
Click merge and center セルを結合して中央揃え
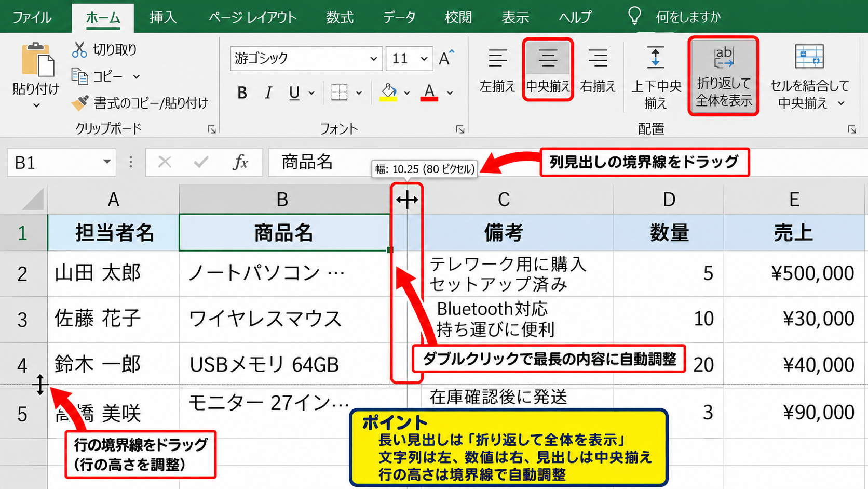click(809, 77)
